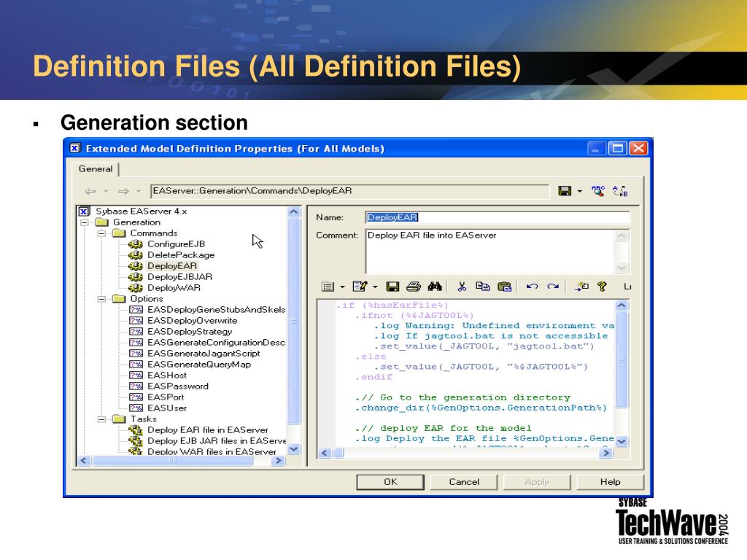Open the dropdown next to the top save icon
Image resolution: width=747 pixels, height=560 pixels.
tap(580, 192)
